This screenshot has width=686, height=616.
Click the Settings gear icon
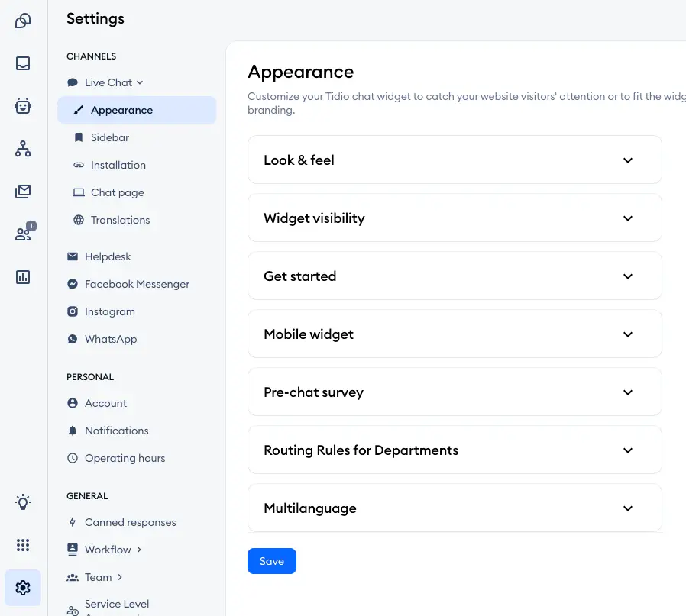23,588
